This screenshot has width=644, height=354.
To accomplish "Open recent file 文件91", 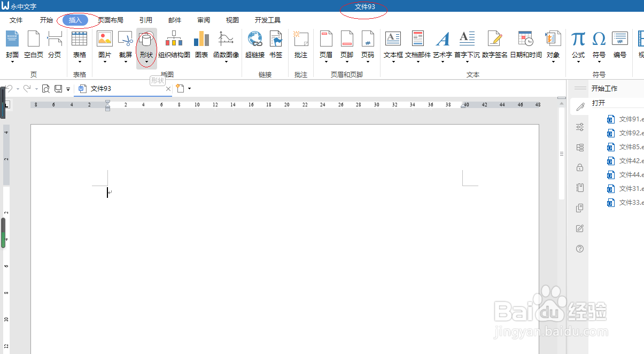I will 625,119.
